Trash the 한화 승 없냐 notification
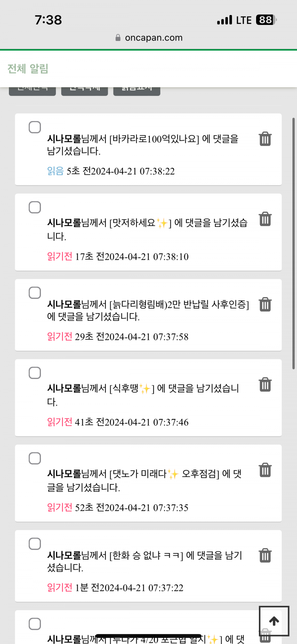297x644 pixels. pyautogui.click(x=265, y=556)
